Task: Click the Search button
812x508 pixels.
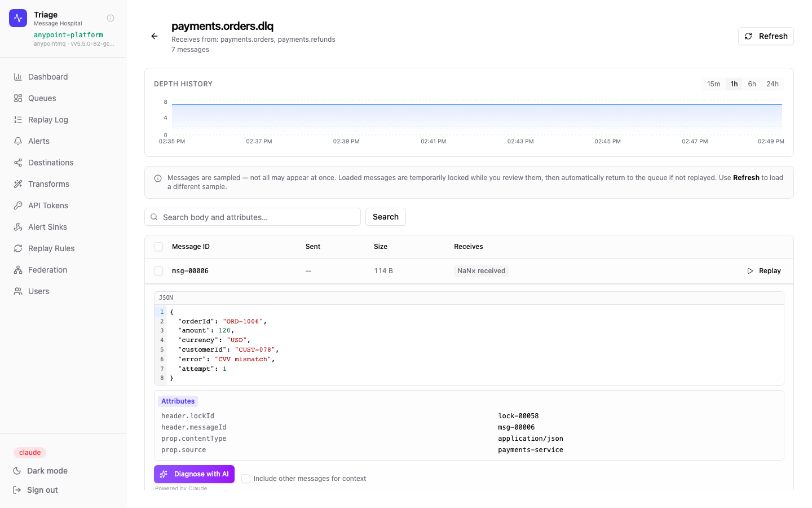Action: pyautogui.click(x=386, y=217)
